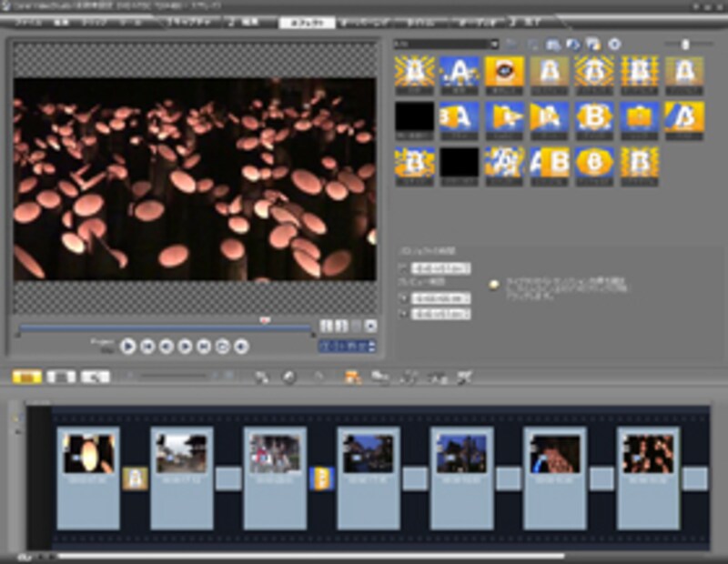Switch to Storyboard view mode
Image resolution: width=728 pixels, height=564 pixels.
tap(26, 376)
